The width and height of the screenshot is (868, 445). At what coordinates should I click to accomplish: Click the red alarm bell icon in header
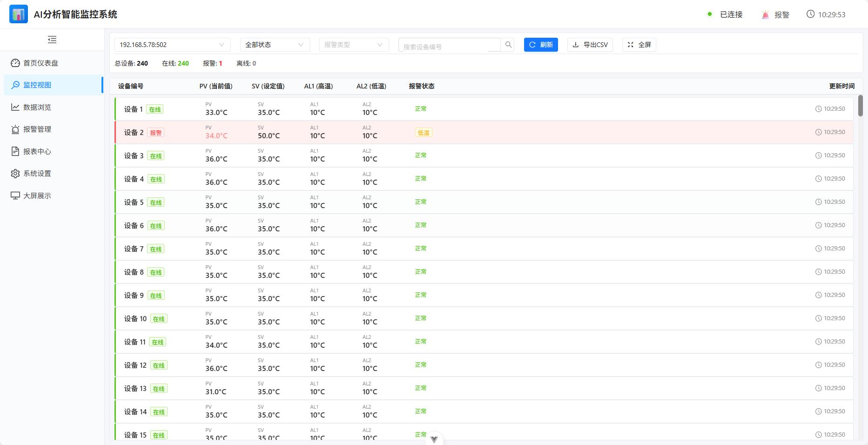tap(765, 14)
